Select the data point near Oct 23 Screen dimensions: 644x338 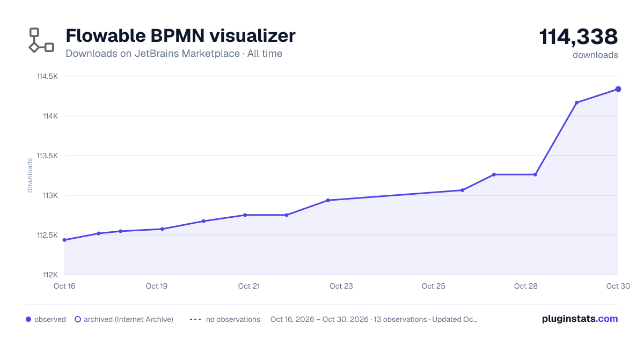pyautogui.click(x=328, y=200)
